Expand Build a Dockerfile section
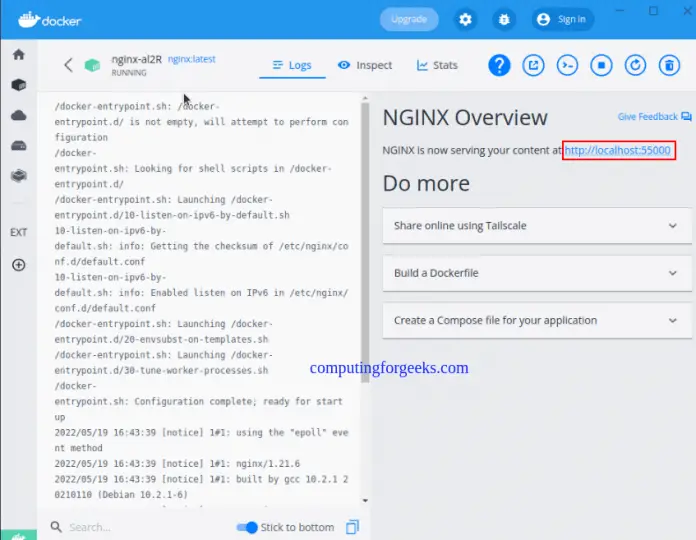 (x=535, y=273)
